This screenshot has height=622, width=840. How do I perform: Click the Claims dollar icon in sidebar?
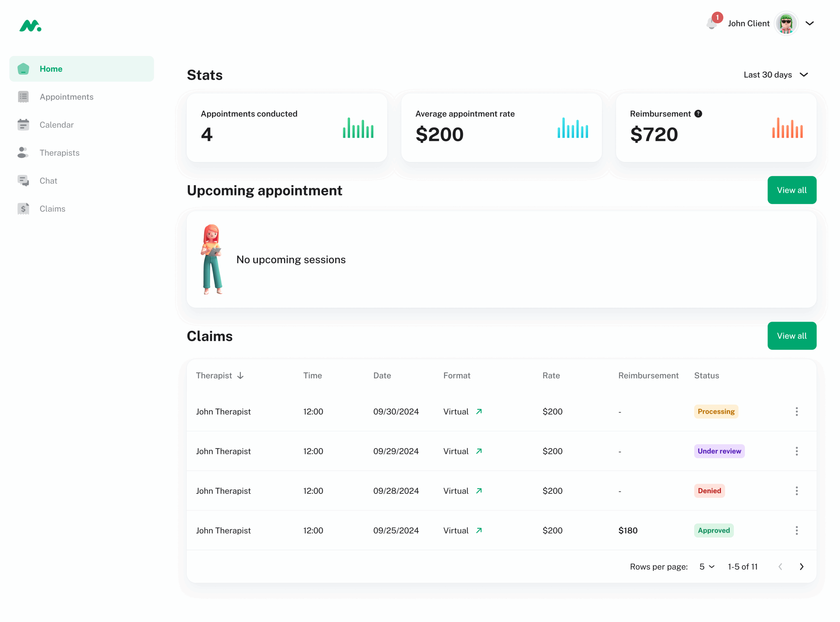point(23,209)
